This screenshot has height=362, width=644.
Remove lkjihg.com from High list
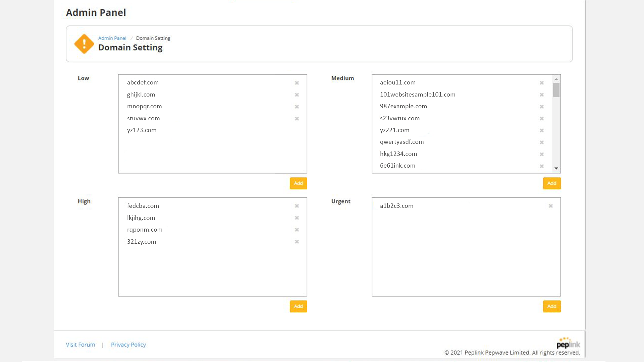click(297, 218)
